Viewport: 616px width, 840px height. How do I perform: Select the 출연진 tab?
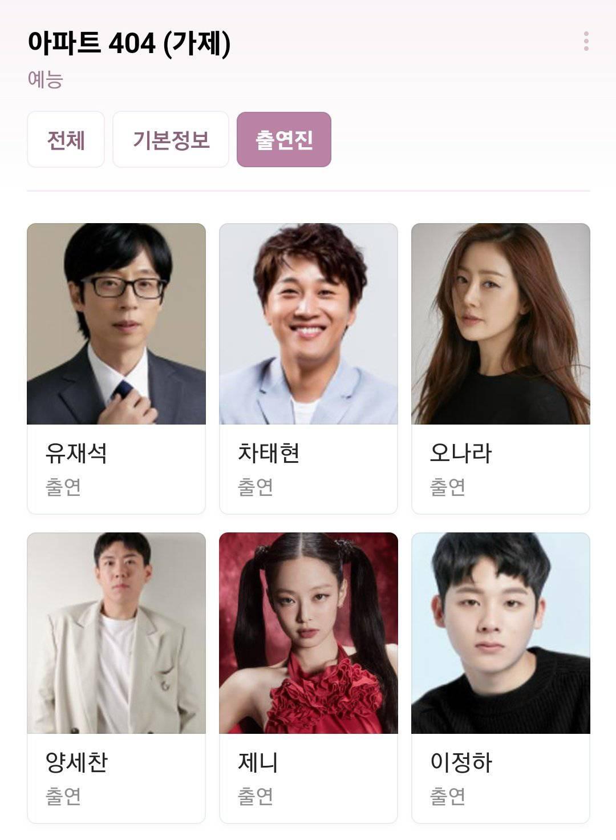click(284, 140)
